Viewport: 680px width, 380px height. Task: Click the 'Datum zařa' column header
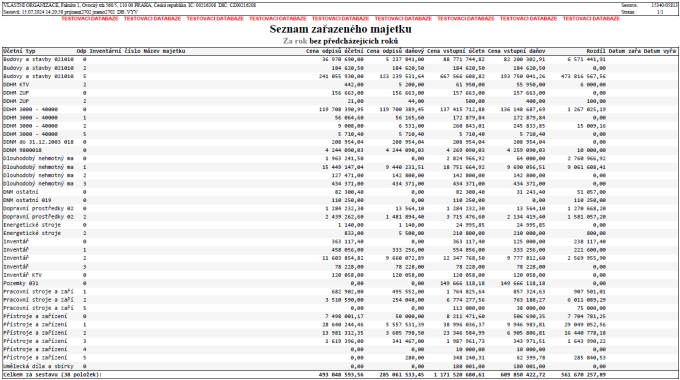click(624, 51)
